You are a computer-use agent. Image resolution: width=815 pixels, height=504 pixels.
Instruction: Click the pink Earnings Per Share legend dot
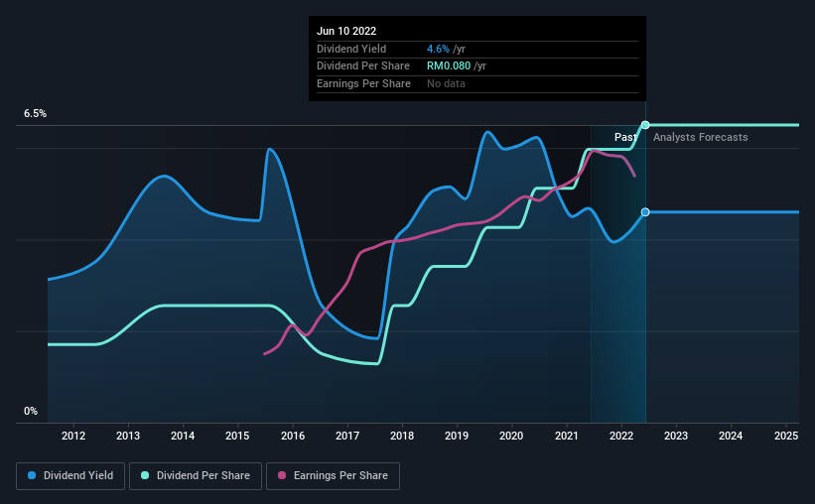tap(282, 475)
